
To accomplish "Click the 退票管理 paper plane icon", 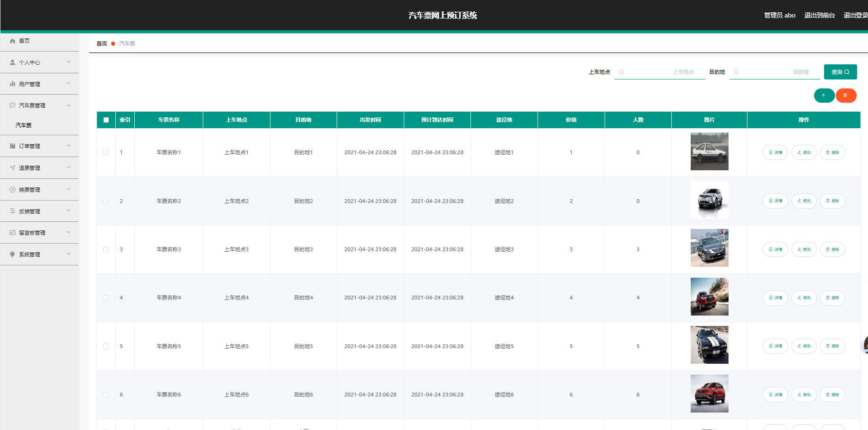I will click(13, 168).
